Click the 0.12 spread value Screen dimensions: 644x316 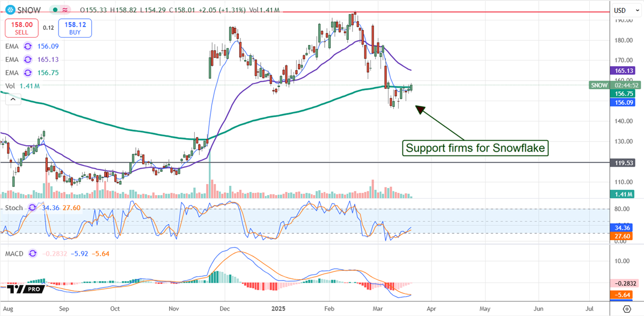pos(48,27)
